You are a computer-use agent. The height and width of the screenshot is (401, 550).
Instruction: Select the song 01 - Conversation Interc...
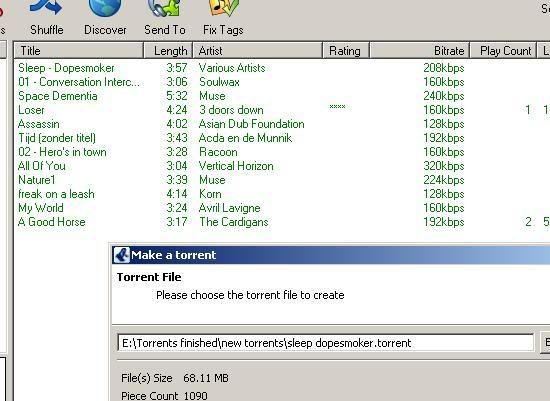pos(79,82)
